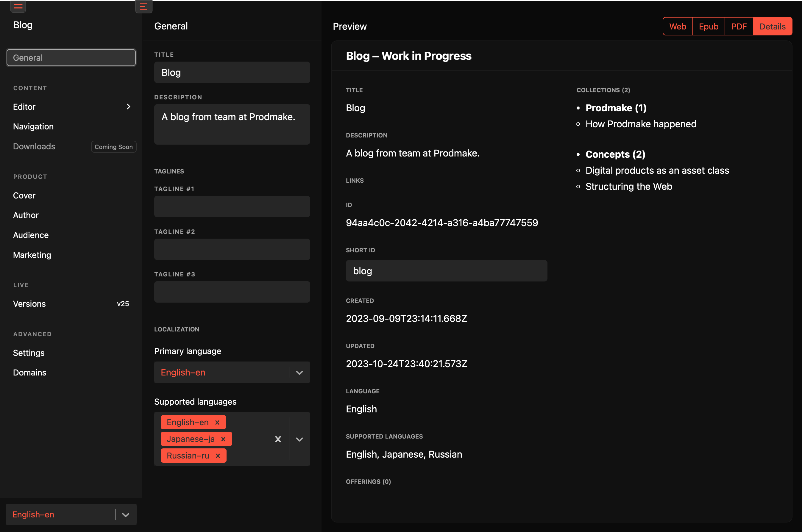Remove the English–en language tag
Image resolution: width=802 pixels, height=532 pixels.
217,423
